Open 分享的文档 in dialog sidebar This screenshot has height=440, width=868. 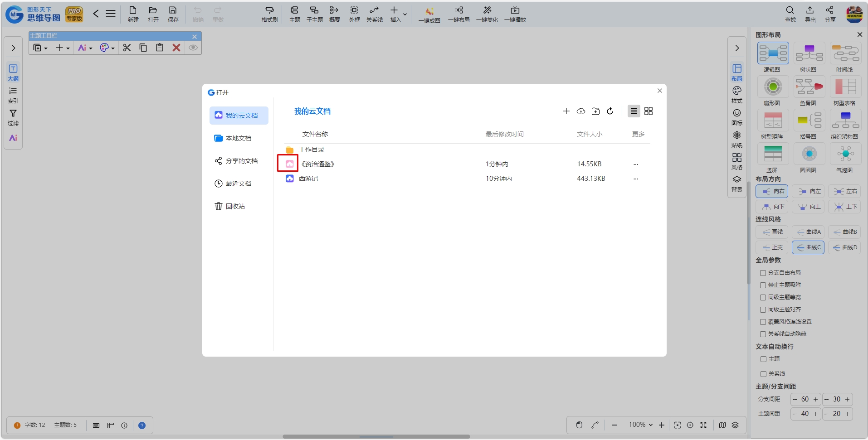[x=239, y=161]
